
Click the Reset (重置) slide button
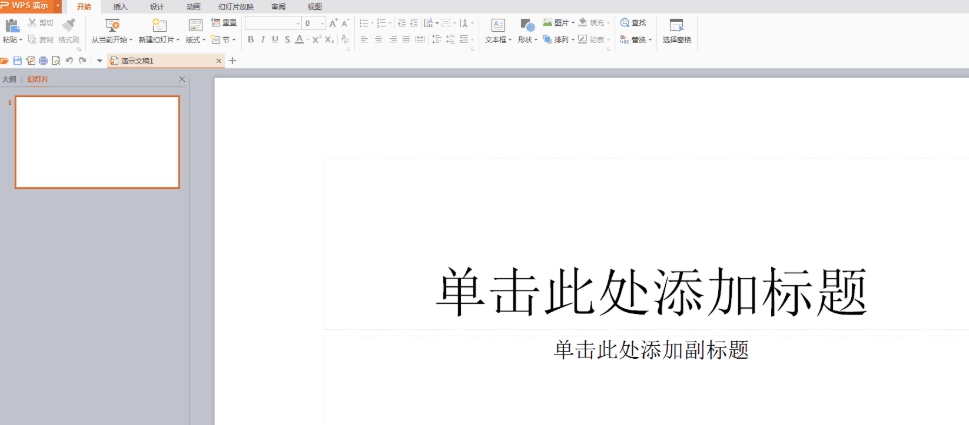224,23
